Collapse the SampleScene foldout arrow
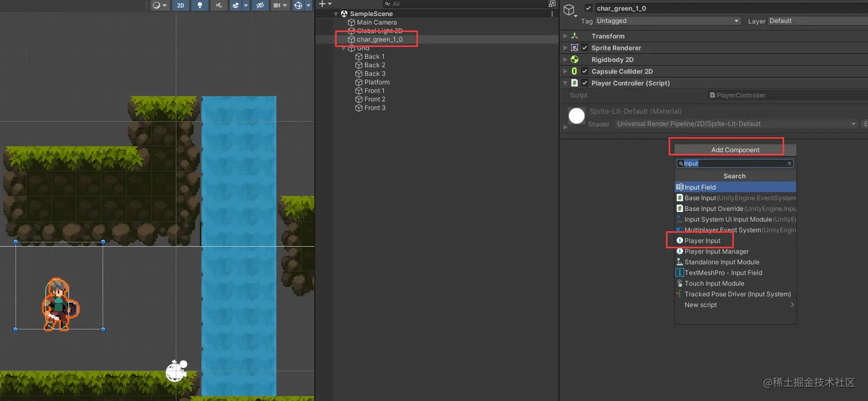The image size is (868, 401). click(336, 14)
